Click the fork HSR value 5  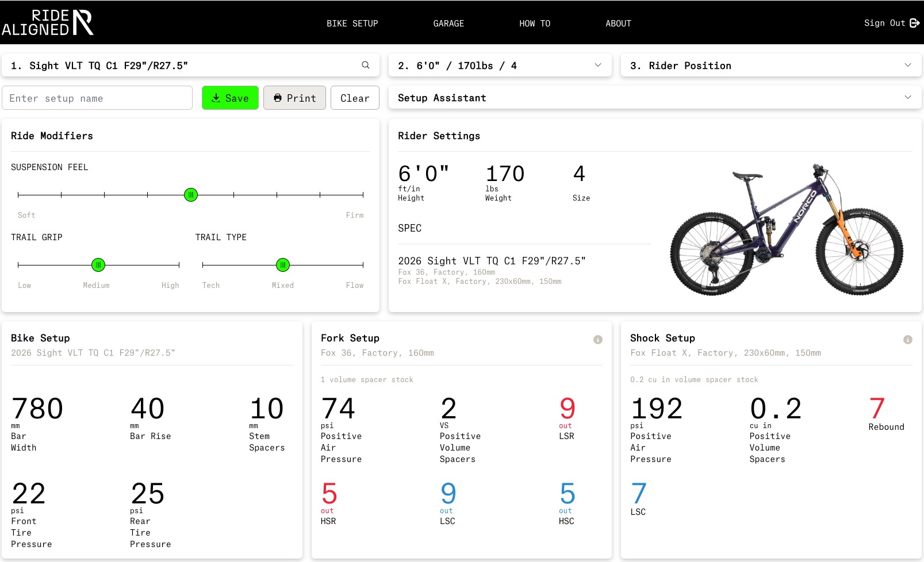point(329,494)
